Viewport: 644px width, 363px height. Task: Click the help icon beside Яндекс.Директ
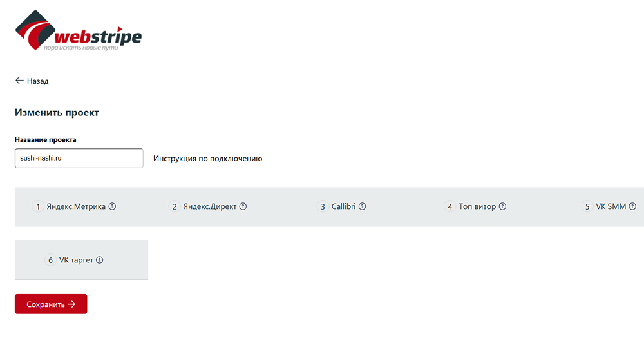pos(243,206)
